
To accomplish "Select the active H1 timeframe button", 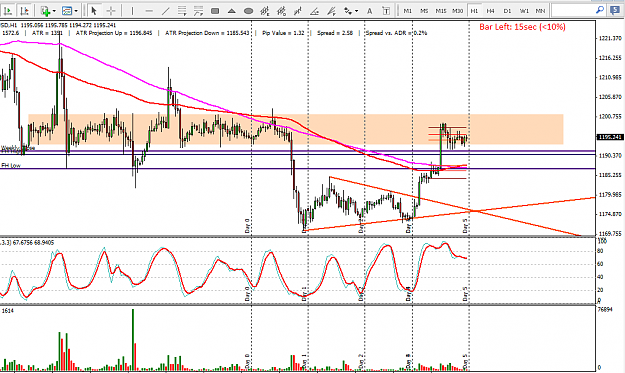I will [x=474, y=11].
